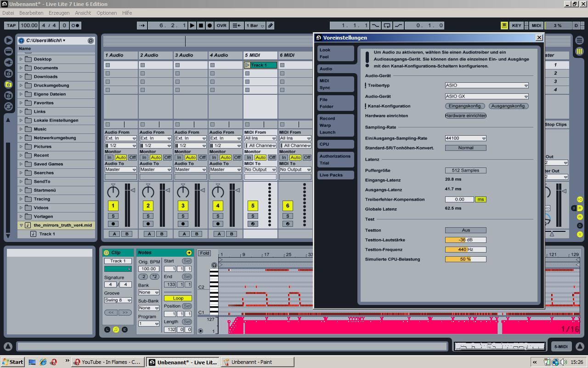Click browser search icon beside path

(90, 40)
